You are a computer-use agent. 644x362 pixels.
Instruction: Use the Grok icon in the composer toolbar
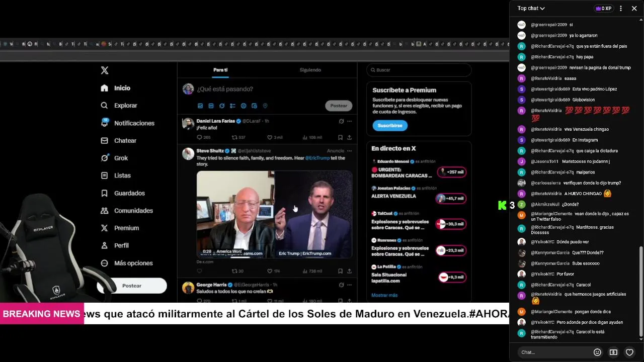click(x=222, y=106)
